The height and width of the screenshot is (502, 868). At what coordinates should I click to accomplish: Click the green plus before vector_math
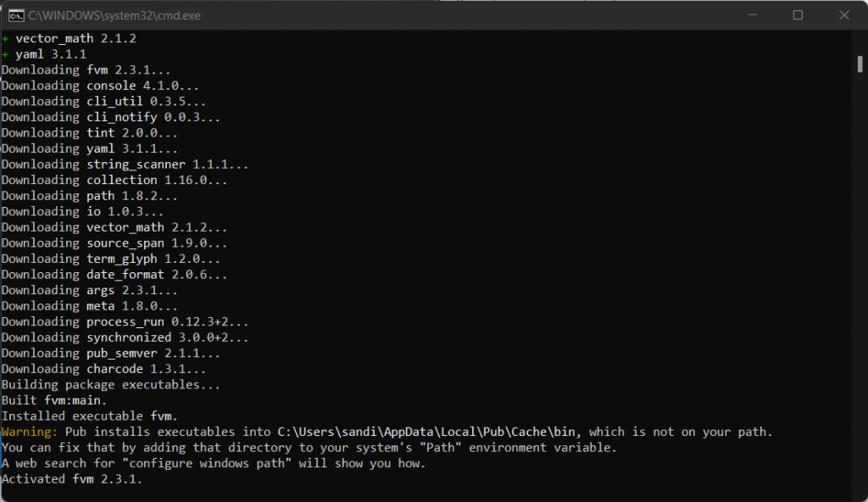(x=5, y=38)
